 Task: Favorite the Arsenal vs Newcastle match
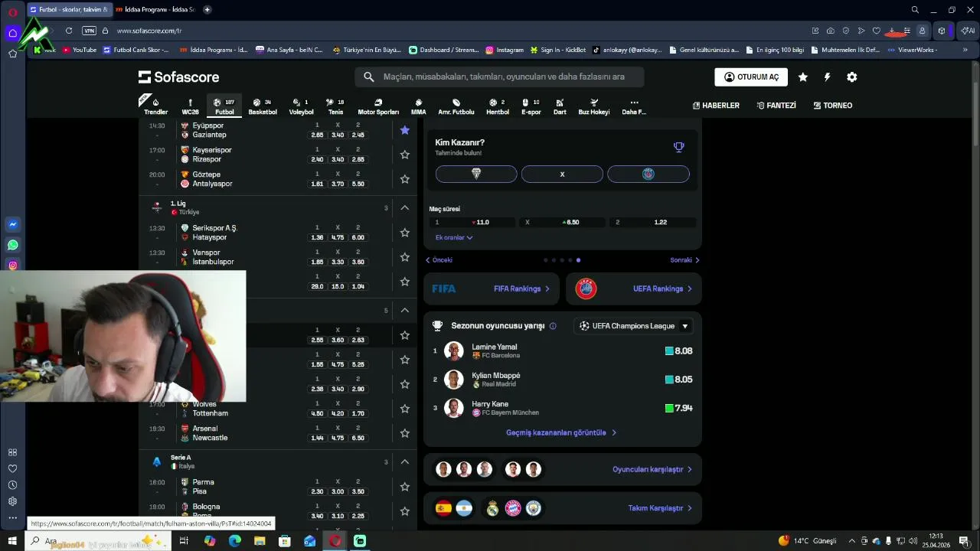click(x=404, y=433)
